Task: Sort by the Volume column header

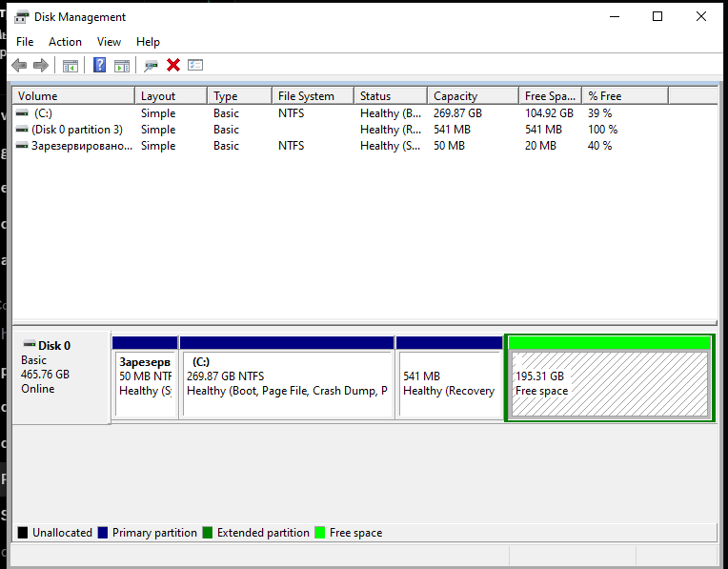Action: tap(73, 96)
